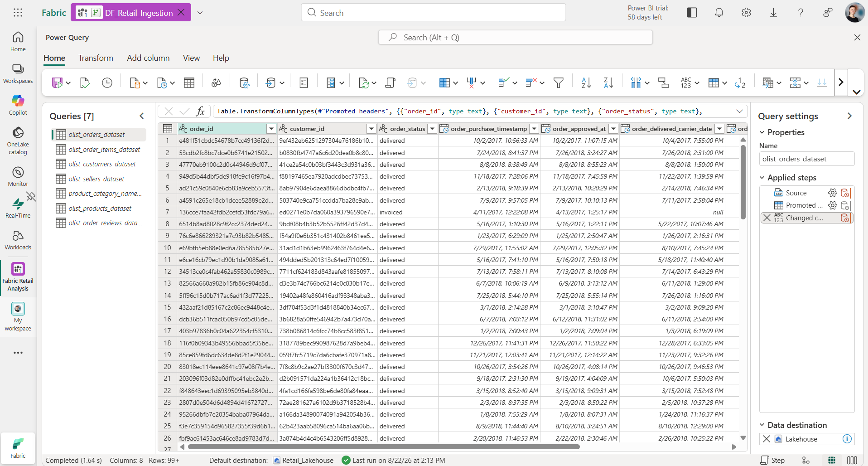The image size is (868, 466).
Task: Click the dataflow parameters shapes icon
Action: [x=216, y=83]
